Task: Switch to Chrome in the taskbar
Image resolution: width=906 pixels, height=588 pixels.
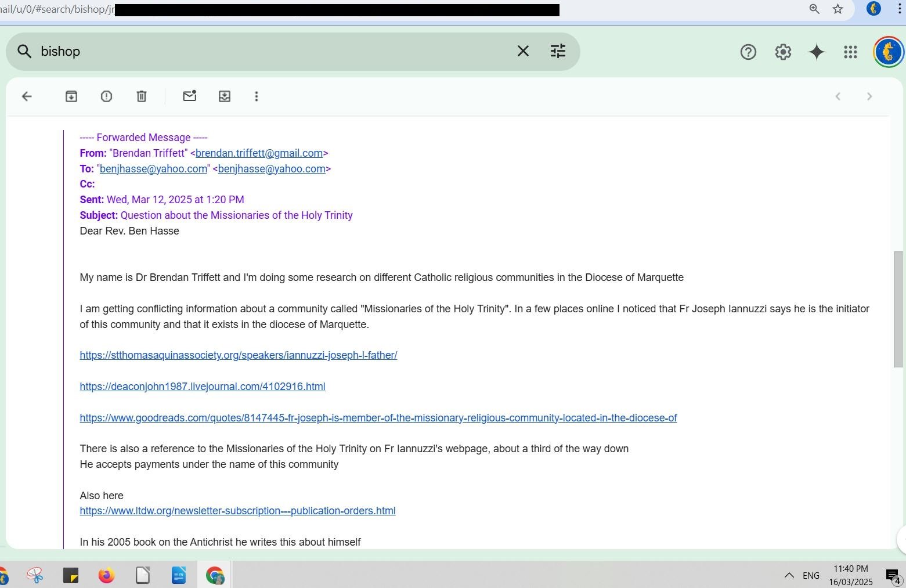Action: point(215,575)
